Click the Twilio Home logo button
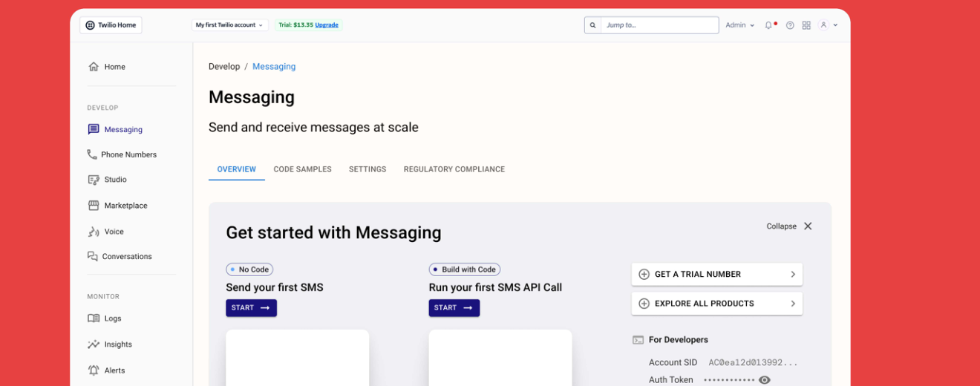 (x=111, y=25)
